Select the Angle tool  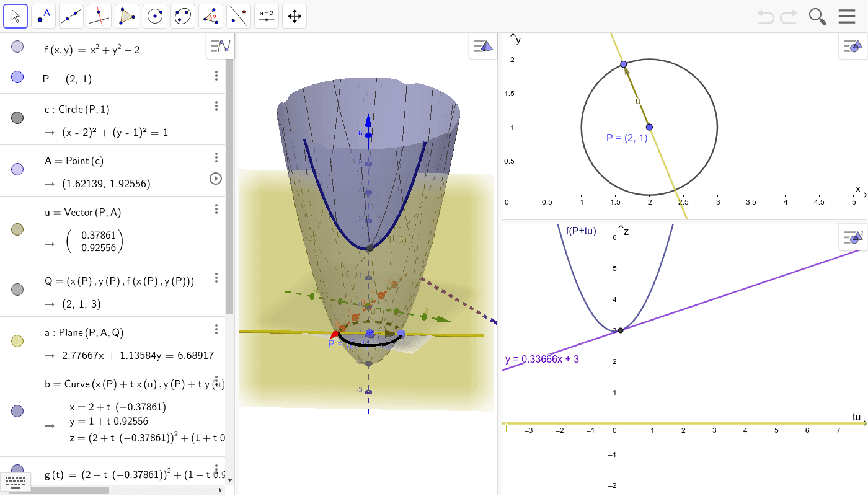pos(210,15)
